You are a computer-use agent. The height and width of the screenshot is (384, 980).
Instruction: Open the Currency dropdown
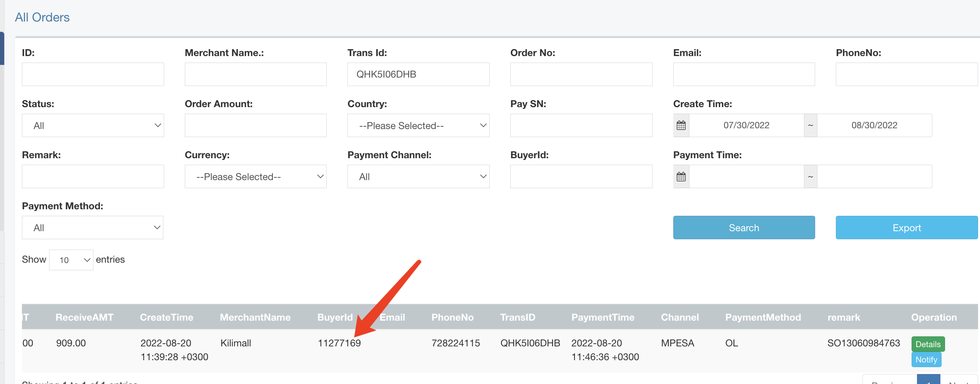[255, 176]
